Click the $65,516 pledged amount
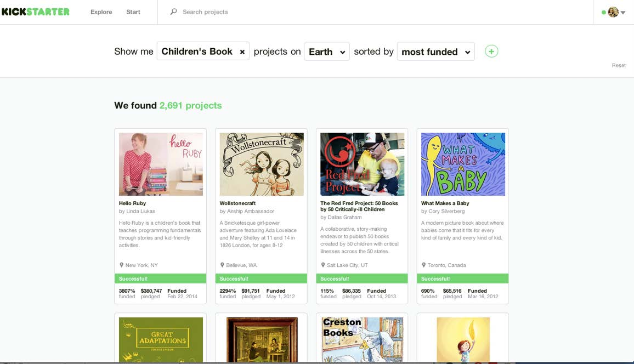 click(x=452, y=291)
